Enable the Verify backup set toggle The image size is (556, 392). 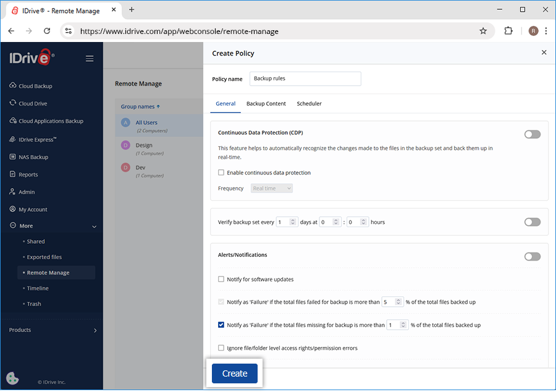point(533,222)
